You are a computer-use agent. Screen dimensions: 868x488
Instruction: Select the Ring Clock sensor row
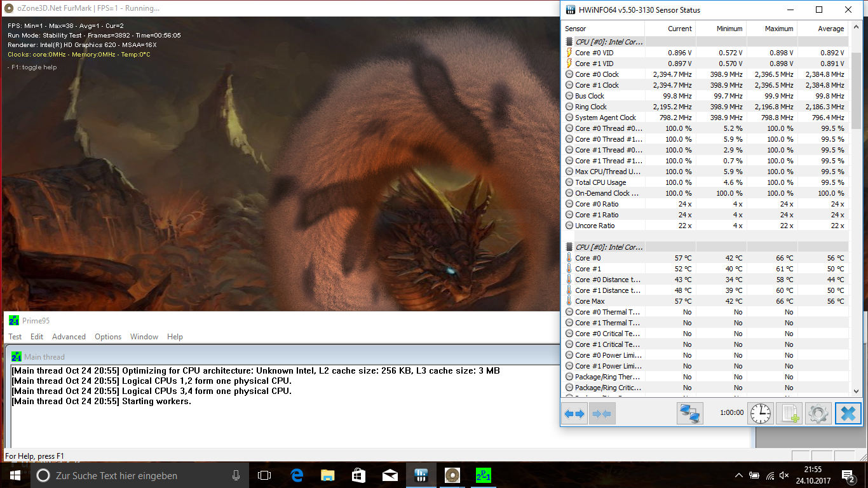pyautogui.click(x=705, y=107)
